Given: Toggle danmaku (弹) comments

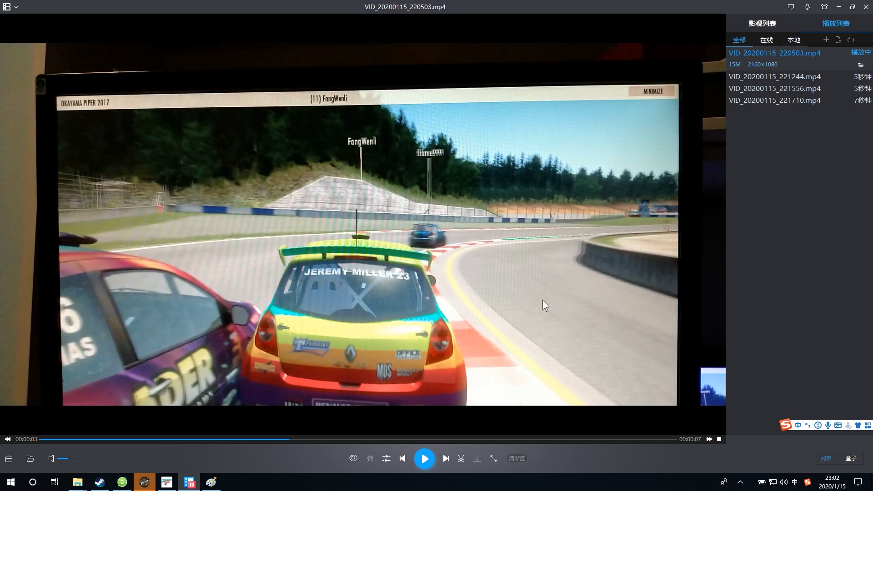Looking at the screenshot, I should 370,459.
